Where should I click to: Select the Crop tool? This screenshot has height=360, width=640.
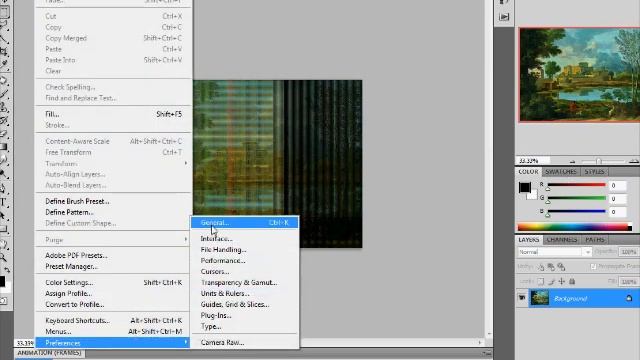pyautogui.click(x=4, y=51)
